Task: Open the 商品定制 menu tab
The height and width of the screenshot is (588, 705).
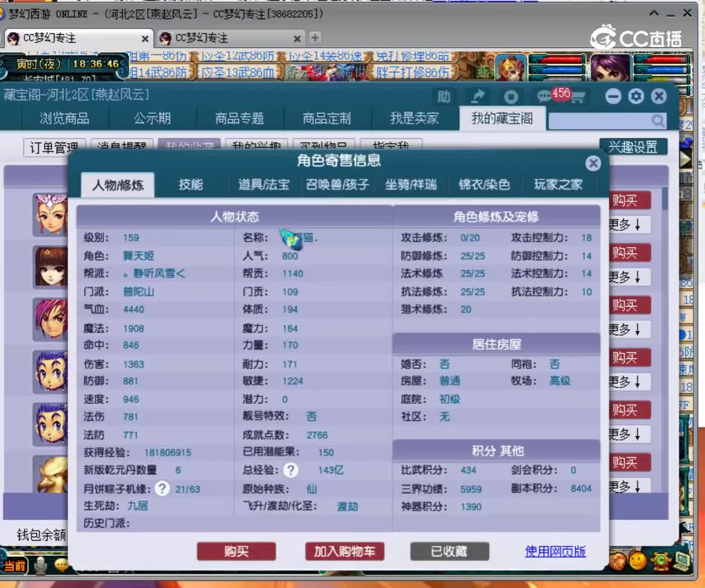Action: 327,118
